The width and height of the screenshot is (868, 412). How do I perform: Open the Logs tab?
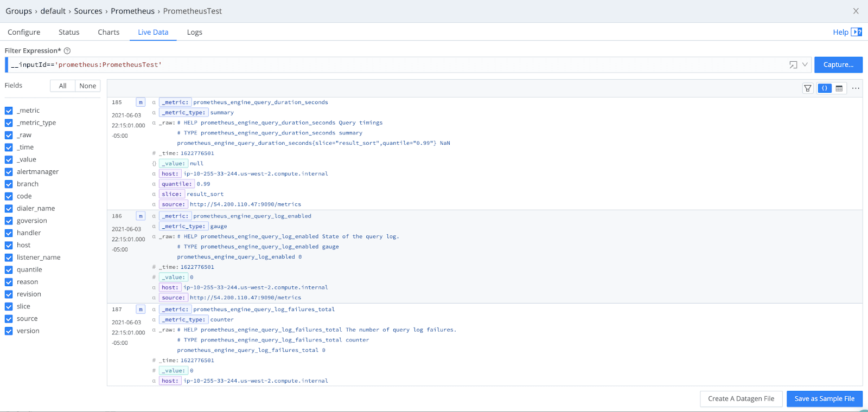pos(194,32)
